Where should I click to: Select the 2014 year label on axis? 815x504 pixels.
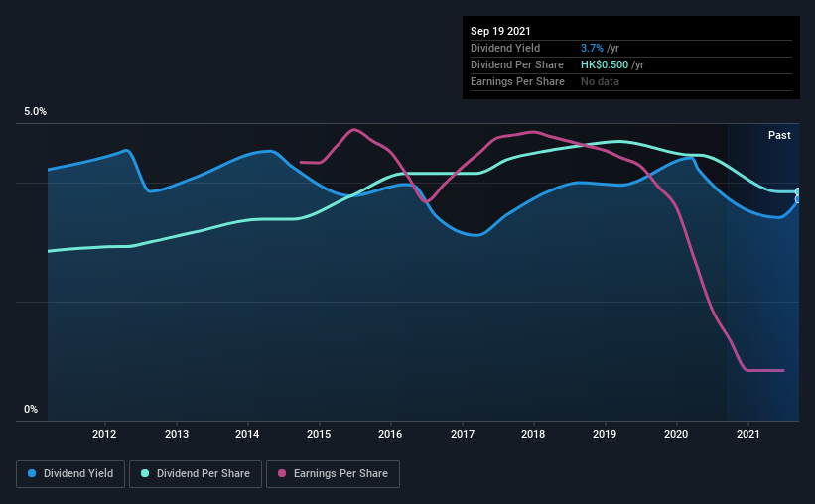click(247, 434)
